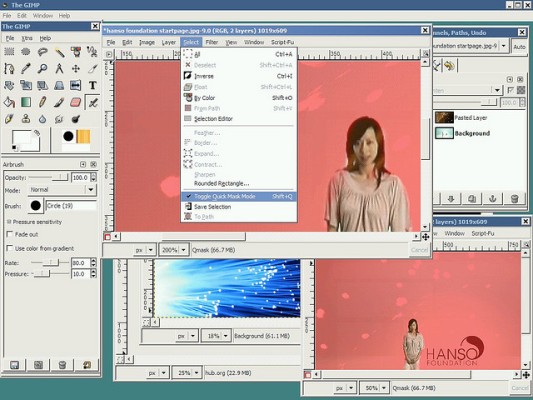Select the Color Picker eyedropper tool
Image resolution: width=533 pixels, height=400 pixels.
point(26,68)
